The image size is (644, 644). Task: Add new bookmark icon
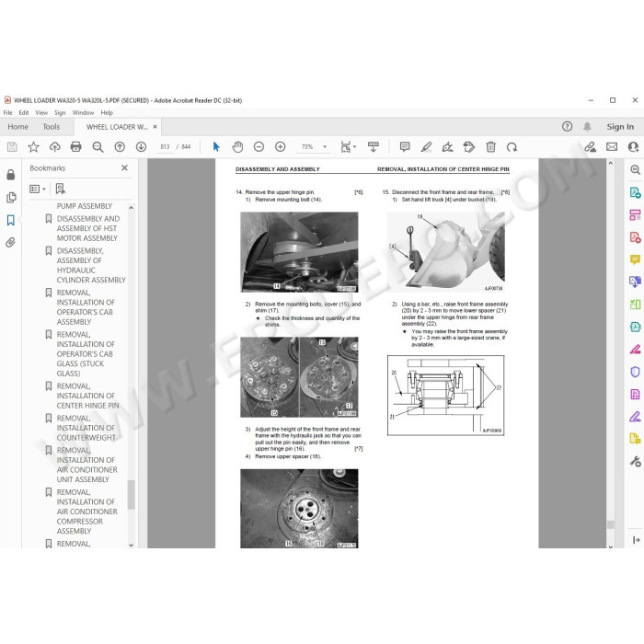61,189
